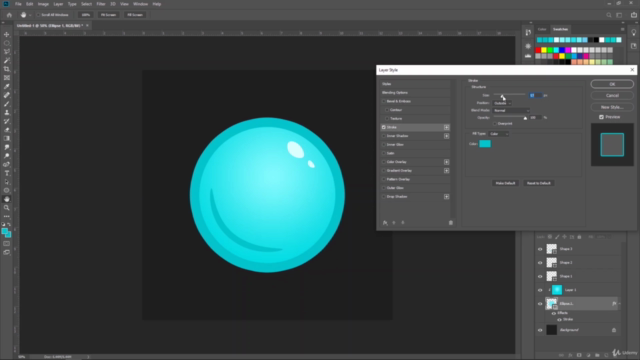Delete effect using trash icon in Layer Style
The width and height of the screenshot is (640, 360).
click(x=451, y=223)
